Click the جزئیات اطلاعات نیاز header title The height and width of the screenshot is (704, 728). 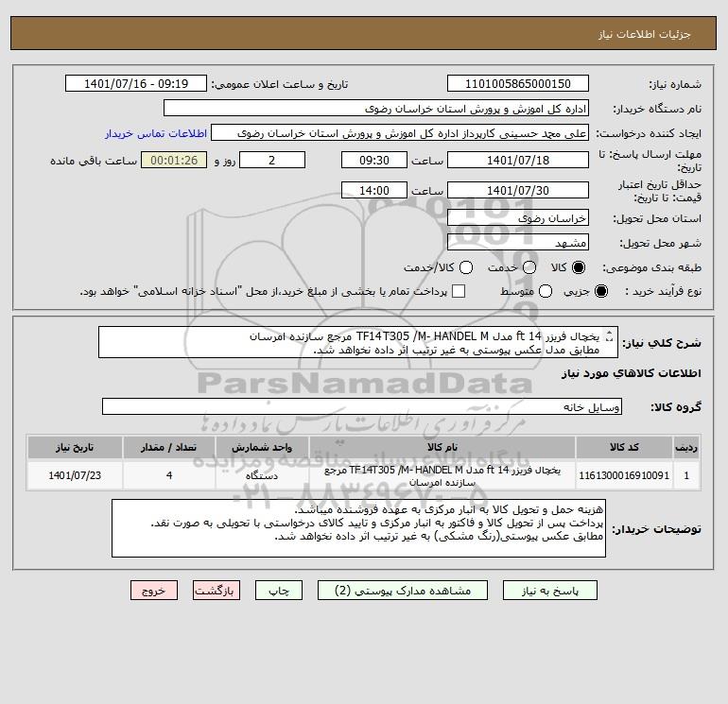click(645, 34)
